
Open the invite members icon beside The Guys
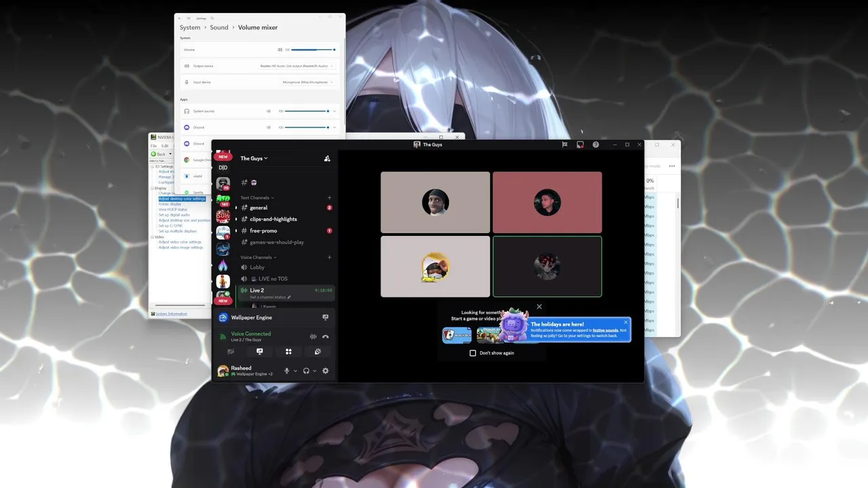coord(327,159)
